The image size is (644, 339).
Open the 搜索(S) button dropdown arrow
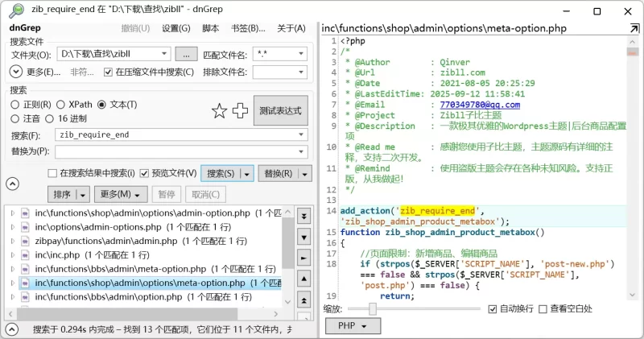[x=247, y=174]
